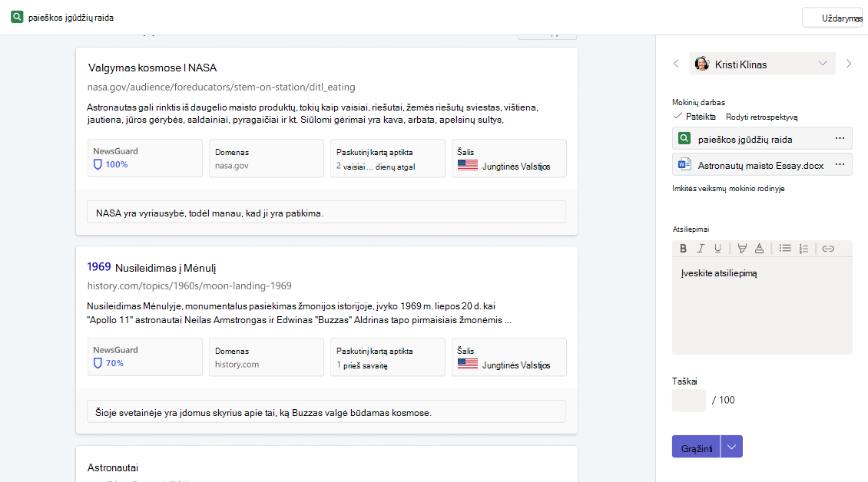Apply italic formatting to feedback
The image size is (868, 482).
(x=701, y=249)
